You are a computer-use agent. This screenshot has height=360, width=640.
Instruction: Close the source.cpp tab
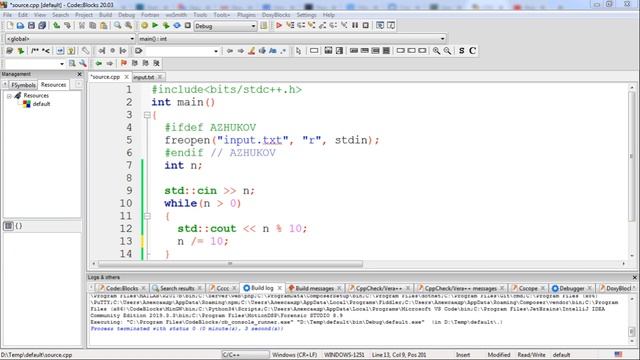[127, 77]
